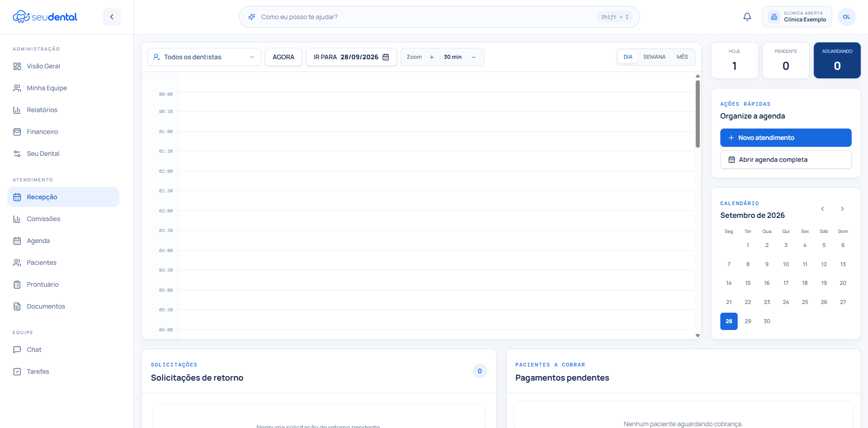Expand the Todos os dentistas dropdown
Screen dimensions: 868x428
point(204,57)
